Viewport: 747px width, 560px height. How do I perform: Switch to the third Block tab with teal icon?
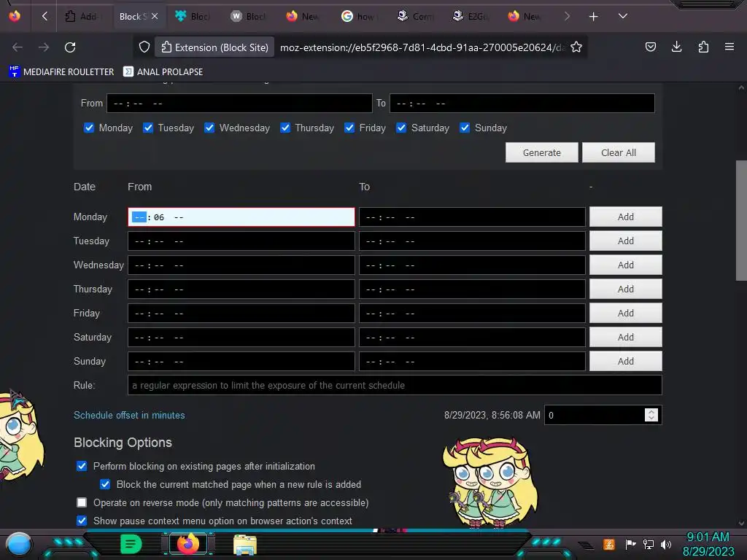tap(192, 17)
